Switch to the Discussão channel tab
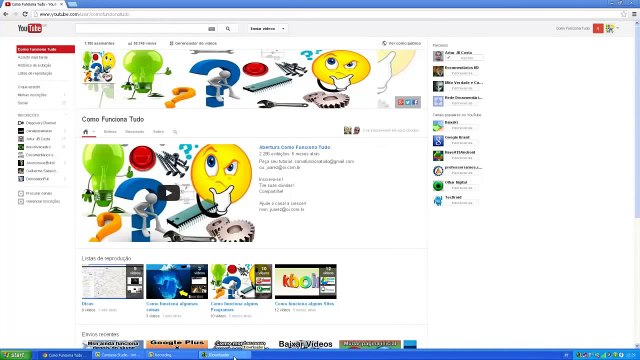 (x=134, y=132)
